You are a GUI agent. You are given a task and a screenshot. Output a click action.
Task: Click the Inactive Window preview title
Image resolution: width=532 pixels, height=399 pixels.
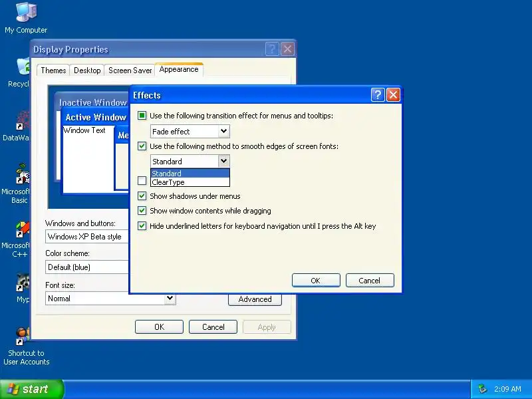click(x=92, y=102)
